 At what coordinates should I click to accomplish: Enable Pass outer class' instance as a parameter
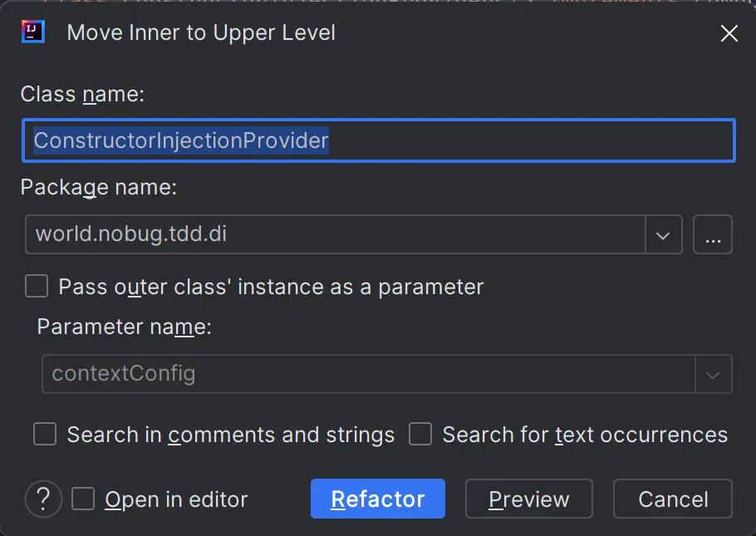pos(37,287)
